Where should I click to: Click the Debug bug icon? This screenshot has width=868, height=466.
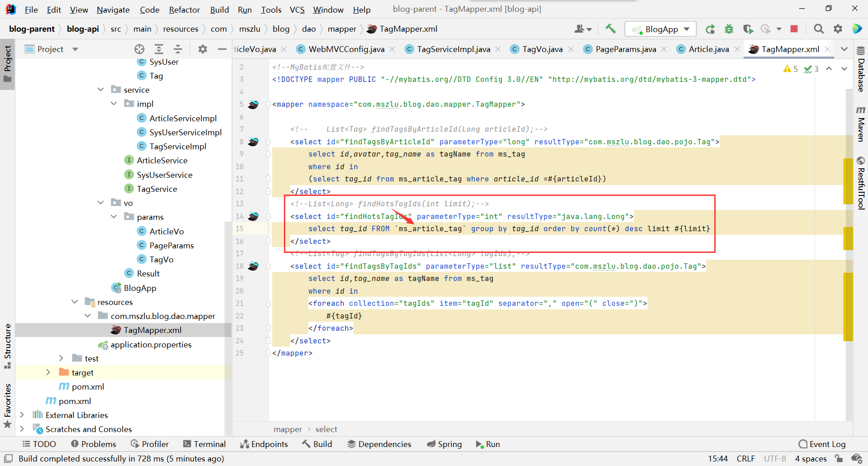coord(729,29)
